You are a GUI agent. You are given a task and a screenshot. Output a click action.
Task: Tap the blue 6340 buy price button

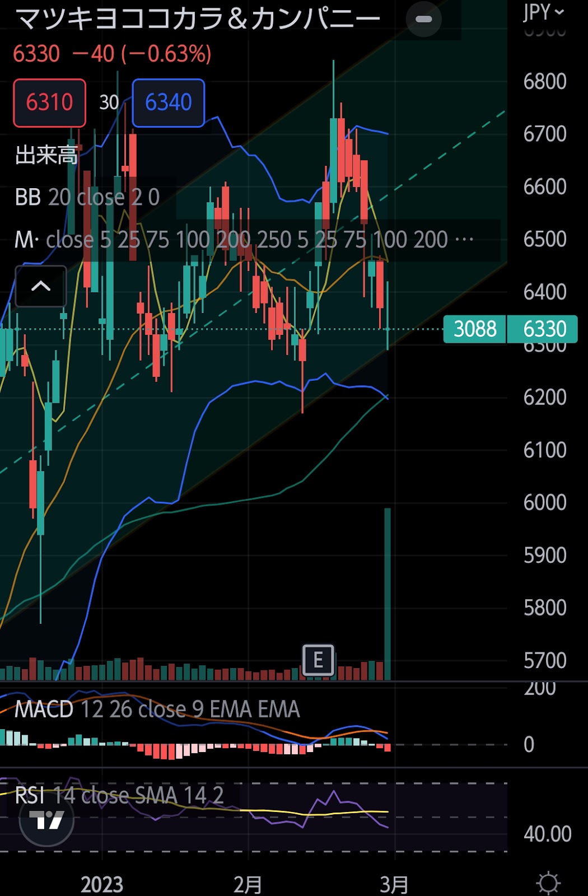pyautogui.click(x=168, y=102)
